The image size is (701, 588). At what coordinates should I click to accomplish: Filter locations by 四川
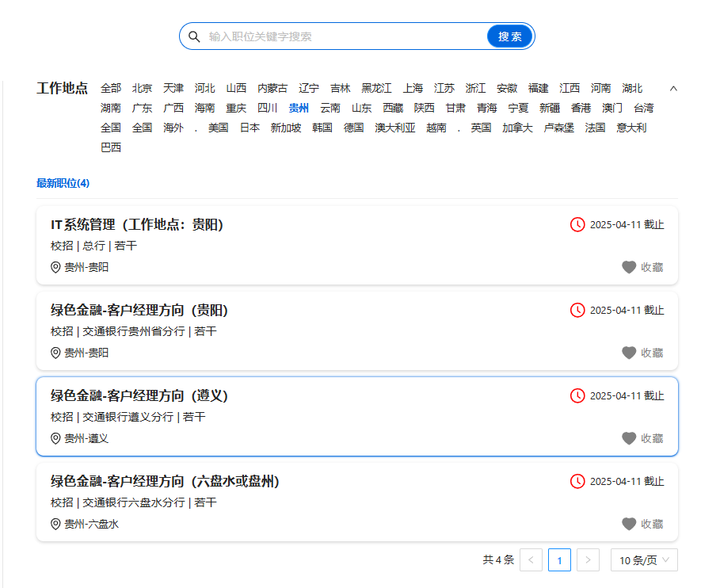pos(268,109)
